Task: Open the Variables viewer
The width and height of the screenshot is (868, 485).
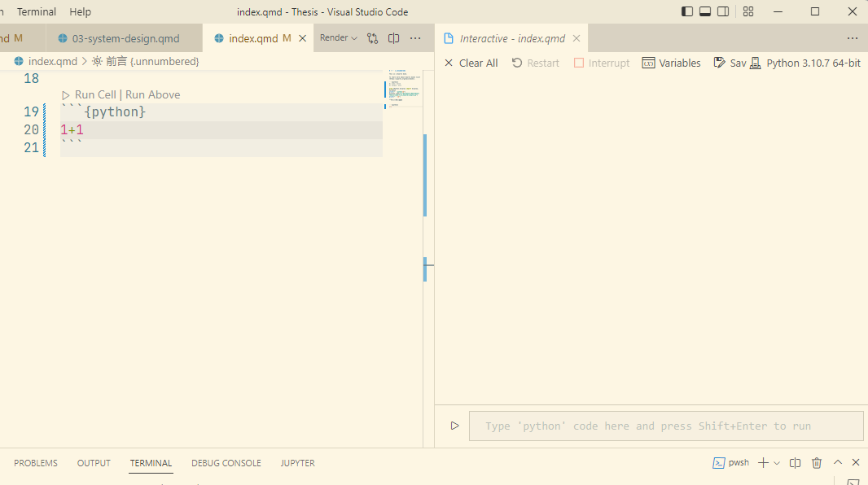Action: point(672,63)
